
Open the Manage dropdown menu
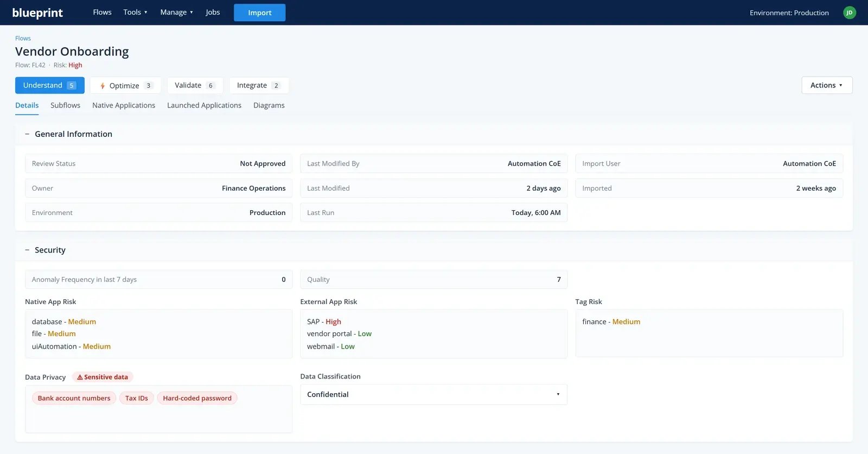click(x=176, y=12)
